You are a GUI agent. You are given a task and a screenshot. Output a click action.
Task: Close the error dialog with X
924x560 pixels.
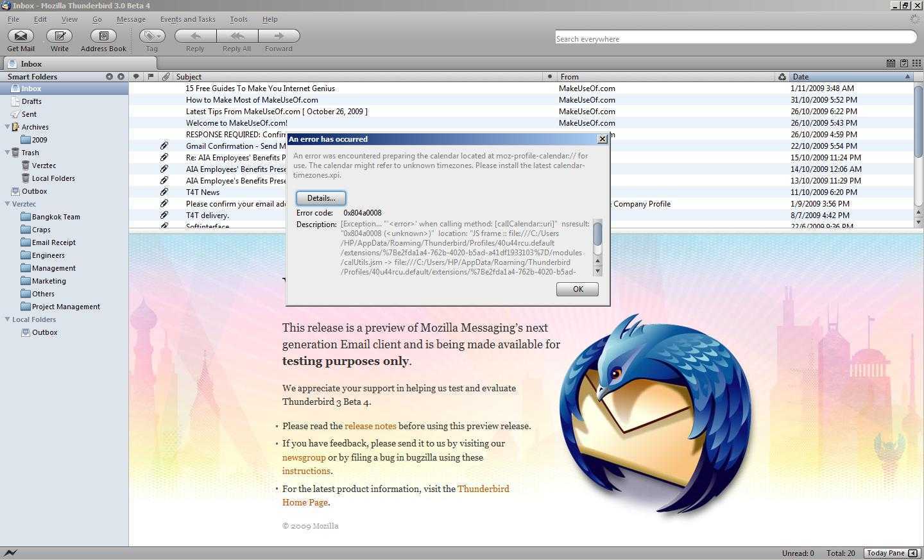[x=602, y=139]
